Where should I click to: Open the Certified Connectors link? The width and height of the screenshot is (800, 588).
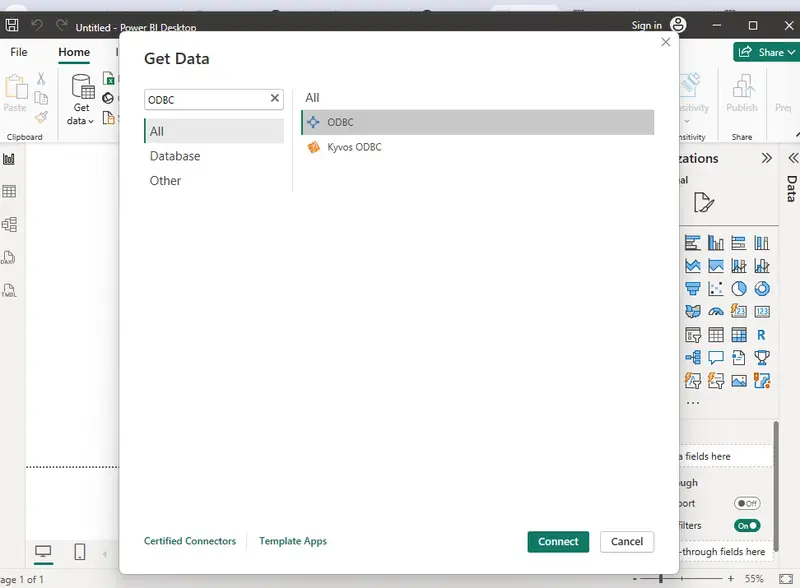click(x=190, y=541)
